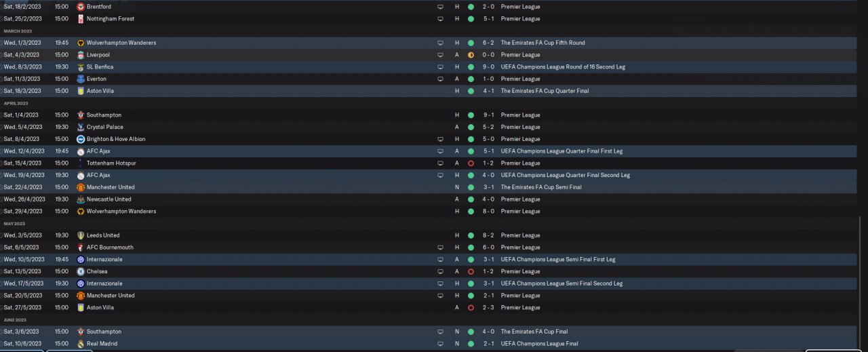868x352 pixels.
Task: Click the yellow draw indicator on Liverpool match
Action: [x=471, y=55]
